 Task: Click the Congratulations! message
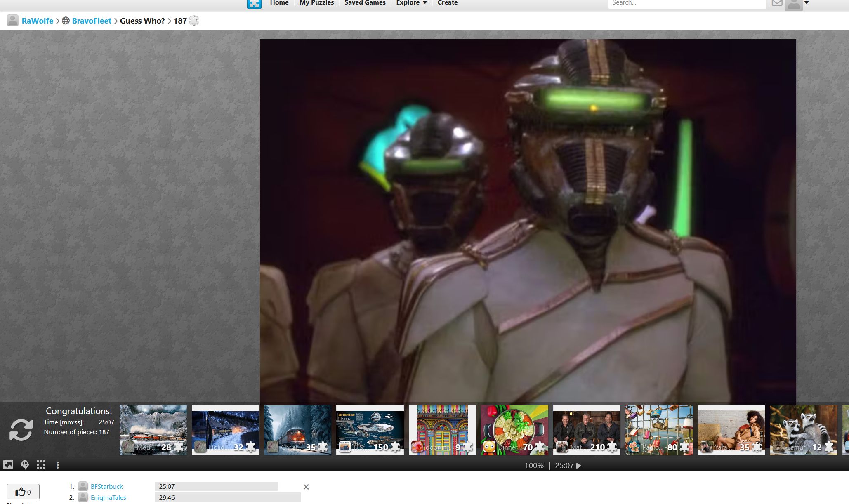[x=79, y=411]
